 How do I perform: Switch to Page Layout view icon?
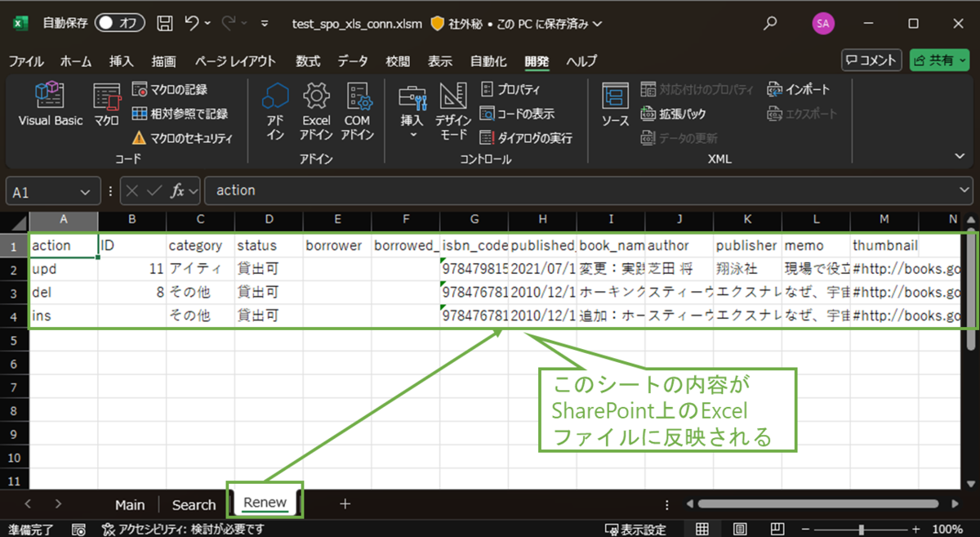pos(740,529)
